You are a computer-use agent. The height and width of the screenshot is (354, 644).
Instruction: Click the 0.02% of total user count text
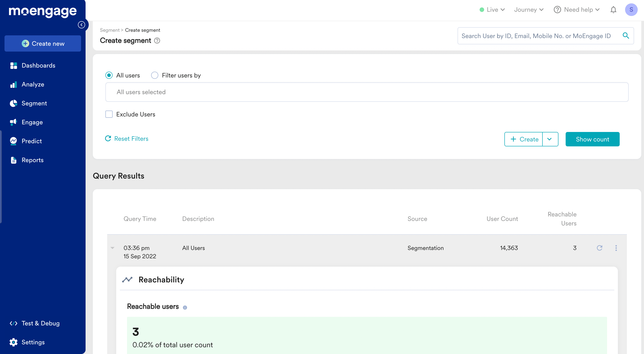click(x=172, y=345)
